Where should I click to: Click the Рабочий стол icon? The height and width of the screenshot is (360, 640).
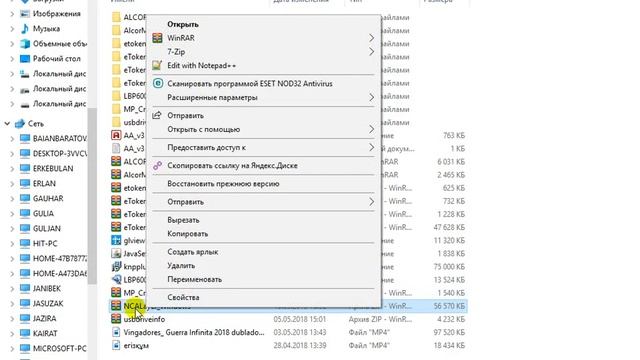click(x=25, y=59)
